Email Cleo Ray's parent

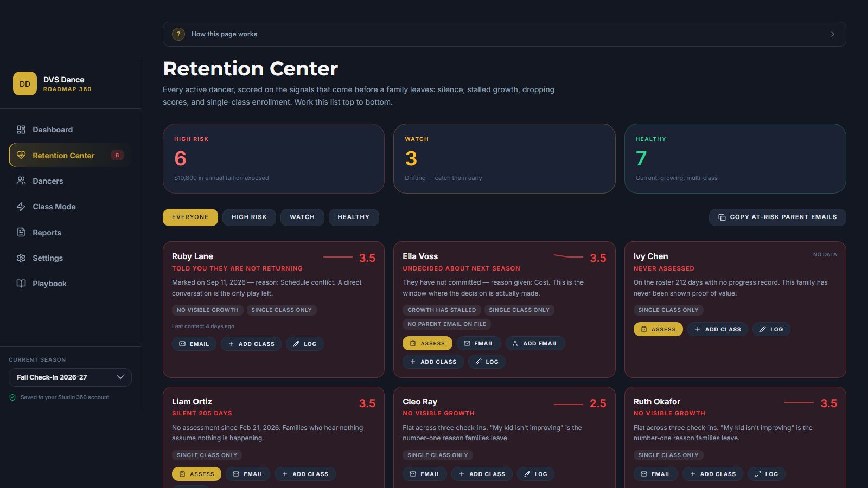pyautogui.click(x=425, y=474)
